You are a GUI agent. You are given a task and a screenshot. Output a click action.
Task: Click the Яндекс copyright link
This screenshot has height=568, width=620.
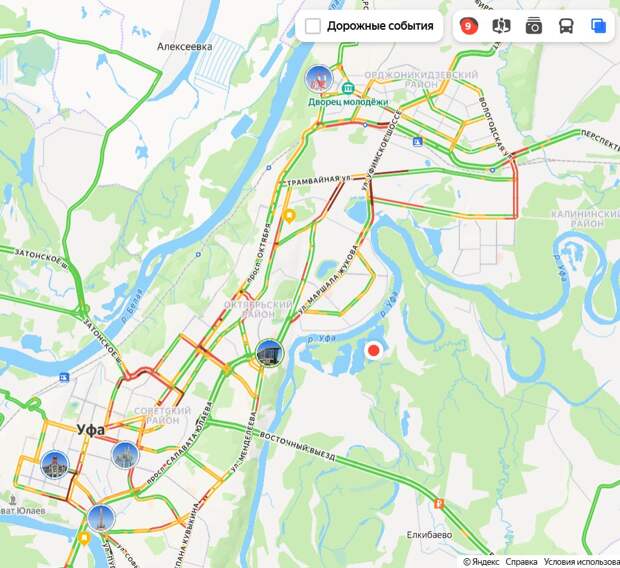tap(481, 562)
